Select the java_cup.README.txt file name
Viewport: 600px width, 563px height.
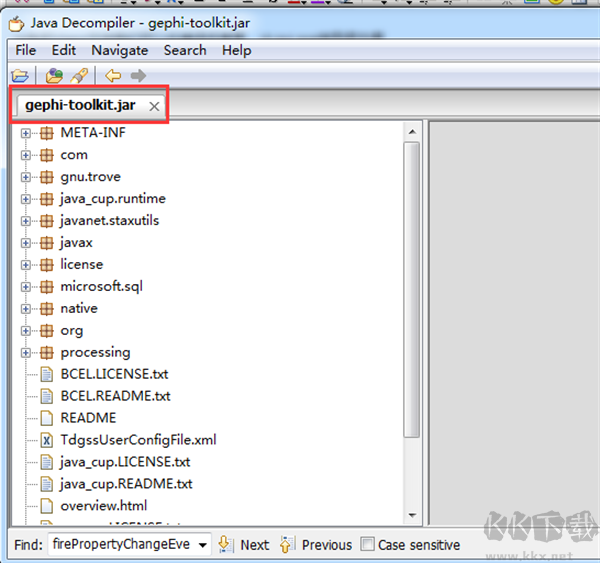(x=126, y=484)
